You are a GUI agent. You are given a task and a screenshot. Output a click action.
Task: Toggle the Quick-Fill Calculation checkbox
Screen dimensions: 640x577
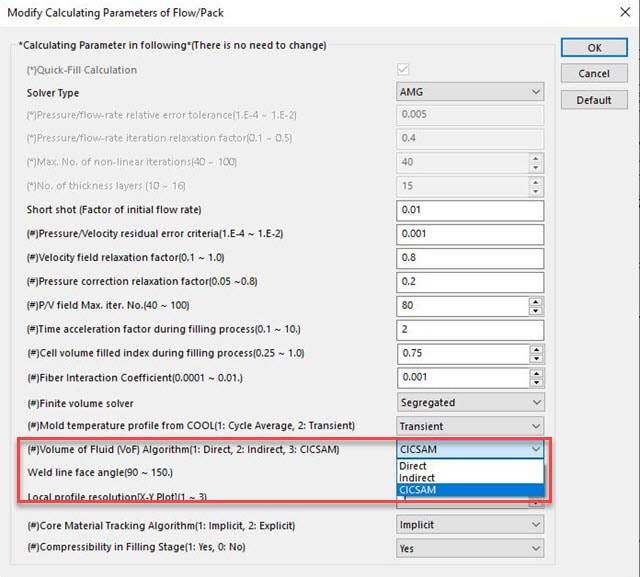pyautogui.click(x=403, y=69)
